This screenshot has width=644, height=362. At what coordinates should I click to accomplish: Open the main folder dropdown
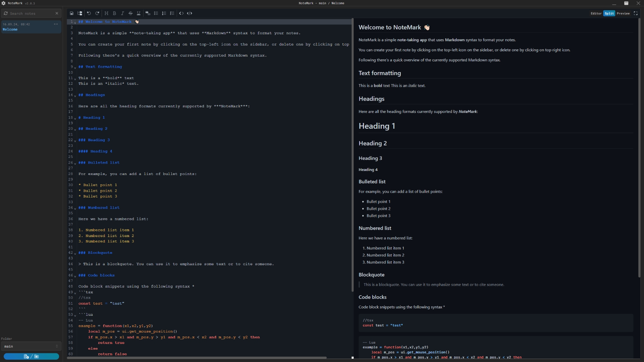[31, 346]
